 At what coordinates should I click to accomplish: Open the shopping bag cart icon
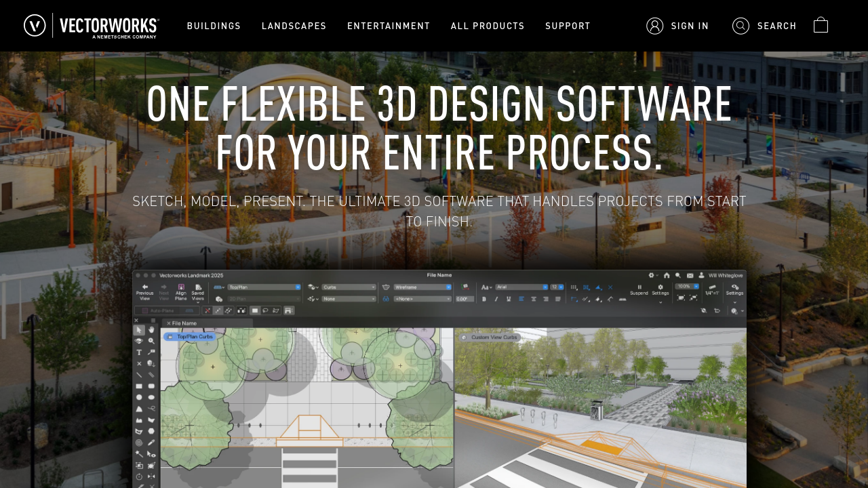pyautogui.click(x=821, y=25)
